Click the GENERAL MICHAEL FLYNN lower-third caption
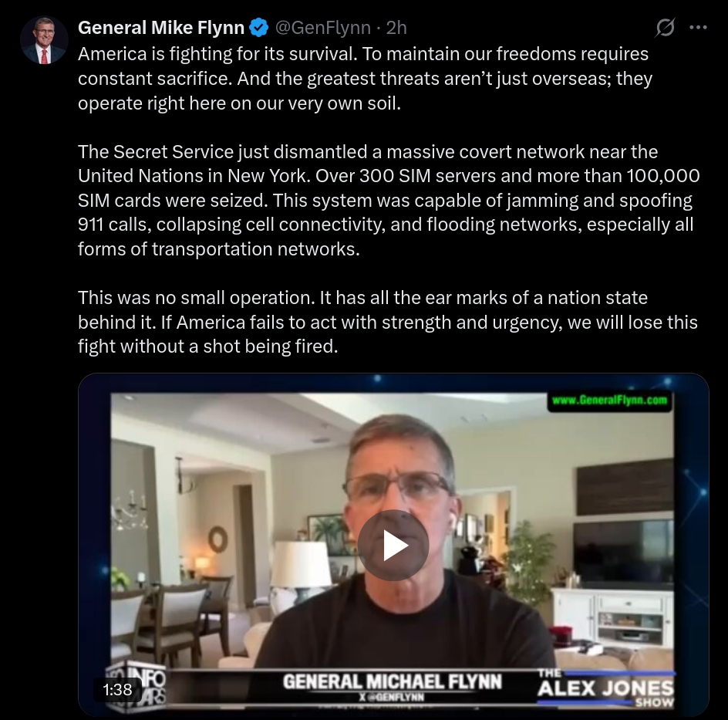Screen dimensions: 728x720 (393, 681)
